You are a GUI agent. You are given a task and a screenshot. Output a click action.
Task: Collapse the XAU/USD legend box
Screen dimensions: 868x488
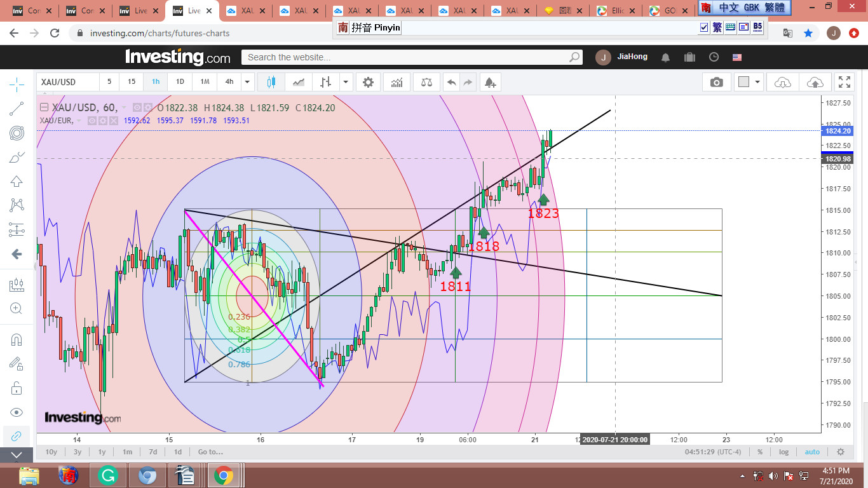pyautogui.click(x=44, y=107)
